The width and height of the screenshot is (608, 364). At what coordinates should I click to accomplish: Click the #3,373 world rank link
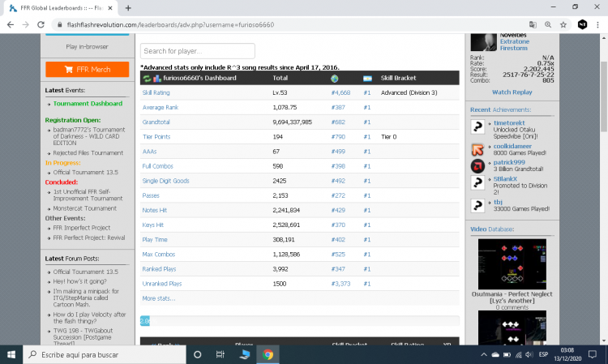(x=340, y=284)
